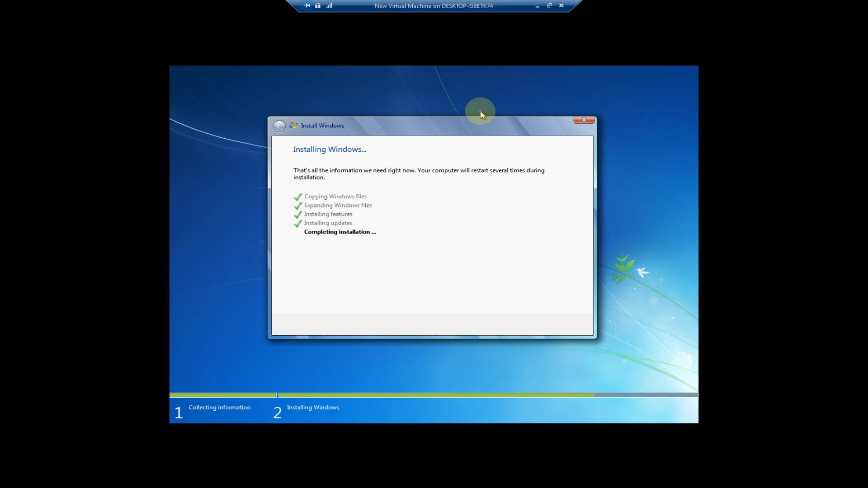Screen dimensions: 868x488
Task: Close the virtual machine connection
Action: pos(561,5)
